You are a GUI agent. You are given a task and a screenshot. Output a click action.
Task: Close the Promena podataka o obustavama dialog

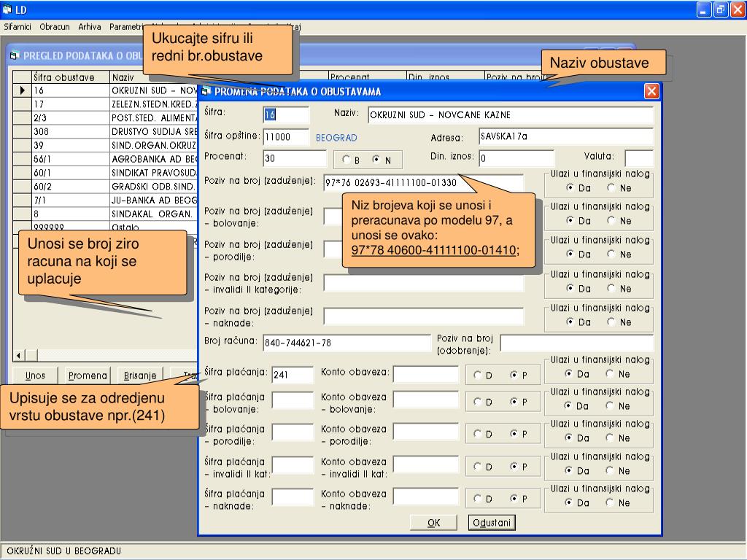[651, 91]
